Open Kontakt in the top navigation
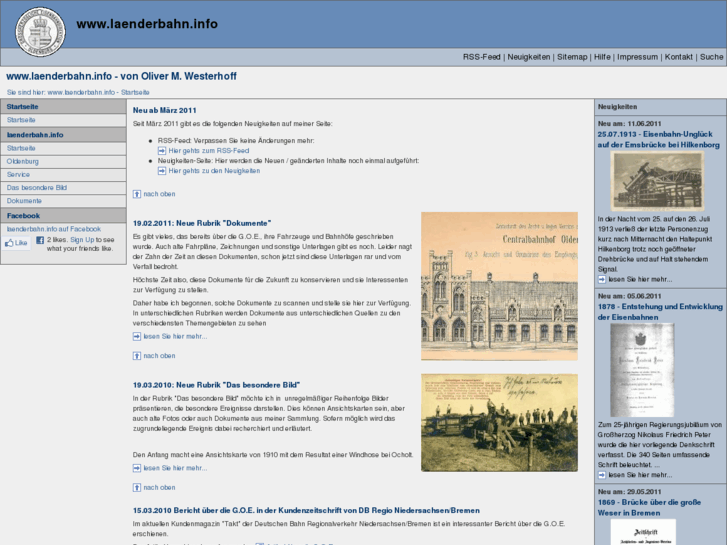 [678, 57]
